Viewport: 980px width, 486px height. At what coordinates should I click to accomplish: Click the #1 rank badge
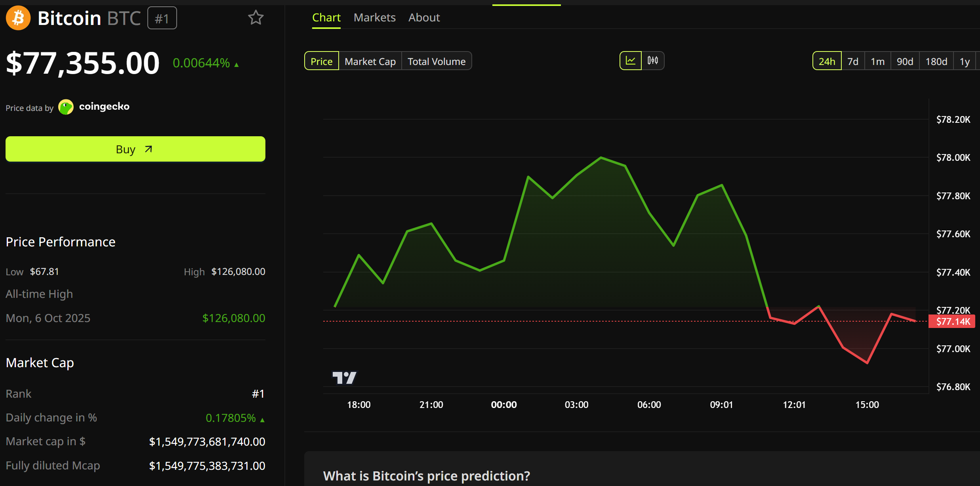pyautogui.click(x=162, y=18)
